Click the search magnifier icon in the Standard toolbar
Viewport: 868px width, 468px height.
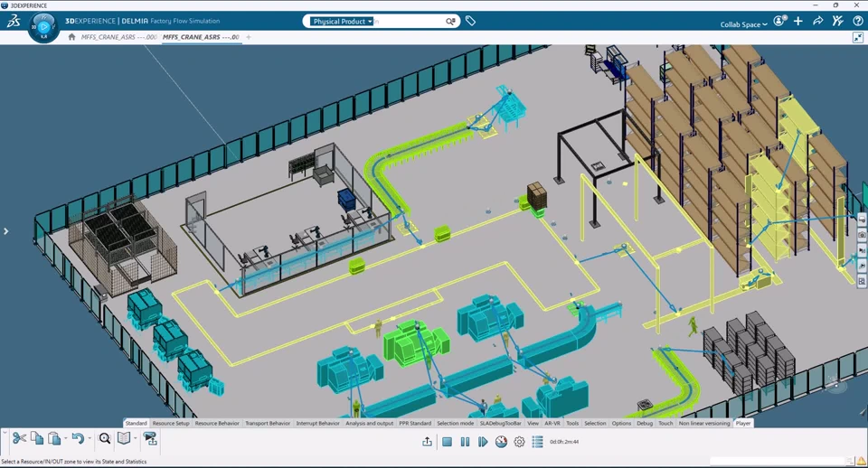(105, 439)
